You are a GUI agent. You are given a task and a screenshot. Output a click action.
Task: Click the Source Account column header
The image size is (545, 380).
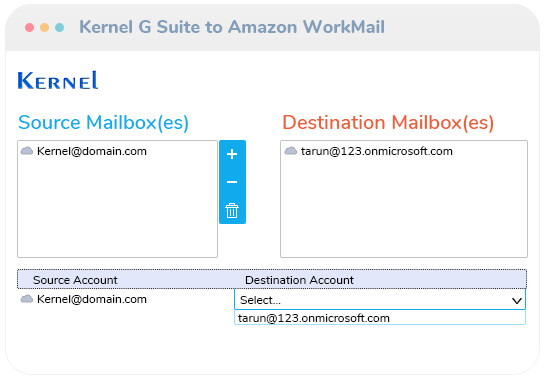[x=75, y=280]
